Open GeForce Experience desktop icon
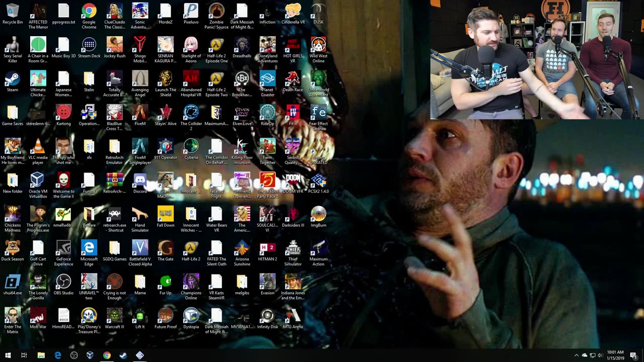The width and height of the screenshot is (644, 362). point(63,253)
